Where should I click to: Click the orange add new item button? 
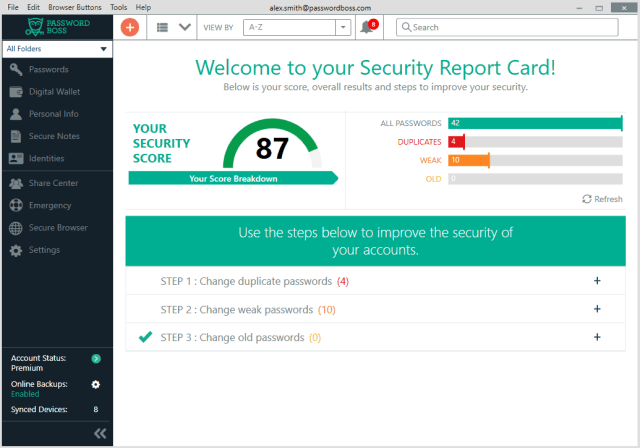pyautogui.click(x=129, y=27)
